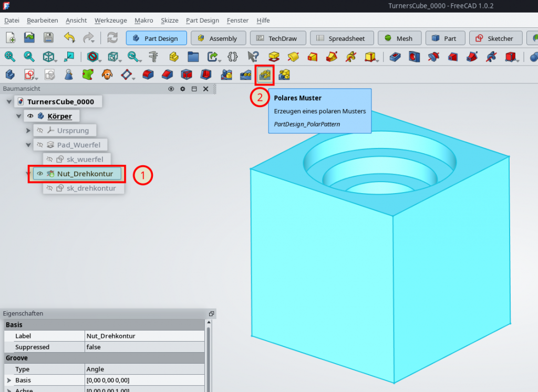The height and width of the screenshot is (392, 538).
Task: Click the Fillet tool icon
Action: pos(148,75)
